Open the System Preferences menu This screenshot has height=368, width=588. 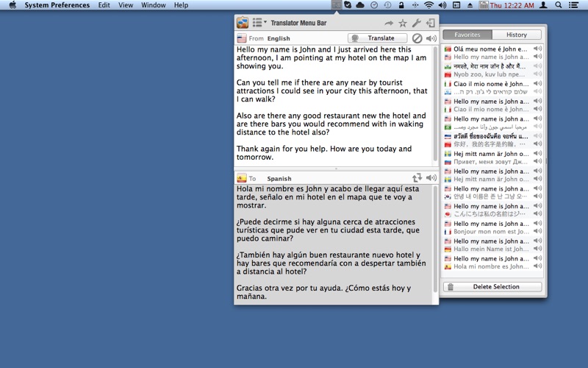(57, 5)
